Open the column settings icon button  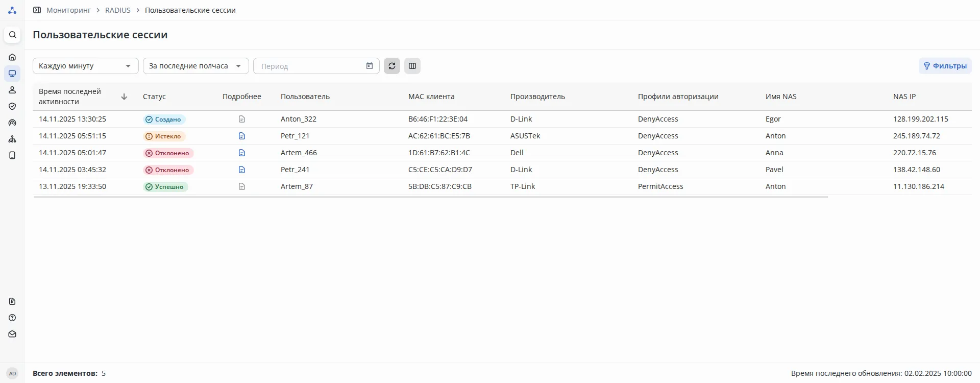pyautogui.click(x=412, y=66)
